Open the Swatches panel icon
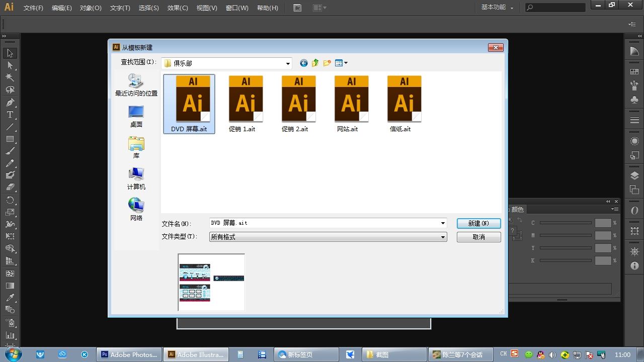Viewport: 644px width, 362px height. click(x=634, y=72)
